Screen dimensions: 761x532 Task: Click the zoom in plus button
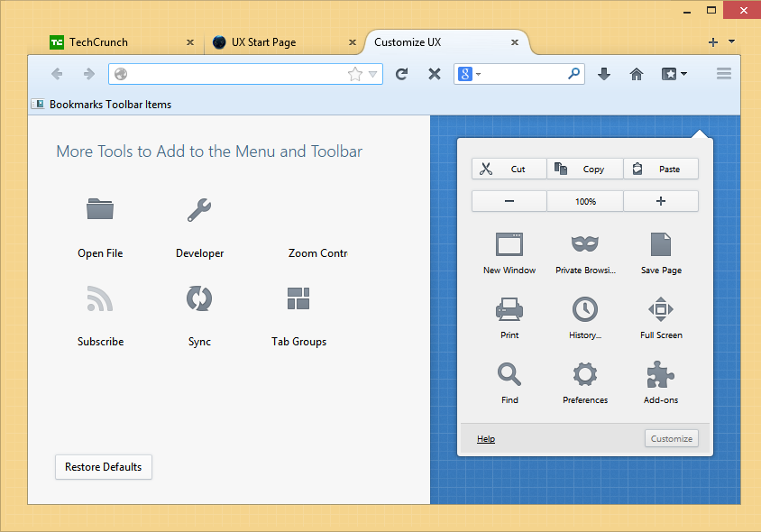[661, 201]
